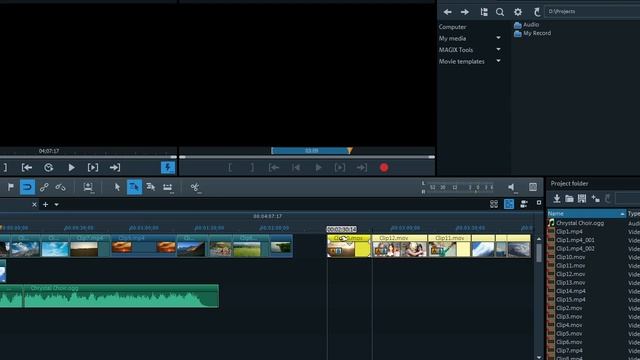Click the timeline vertical scrollbar up arrow
Viewport: 640px width, 360px height.
pyautogui.click(x=539, y=239)
